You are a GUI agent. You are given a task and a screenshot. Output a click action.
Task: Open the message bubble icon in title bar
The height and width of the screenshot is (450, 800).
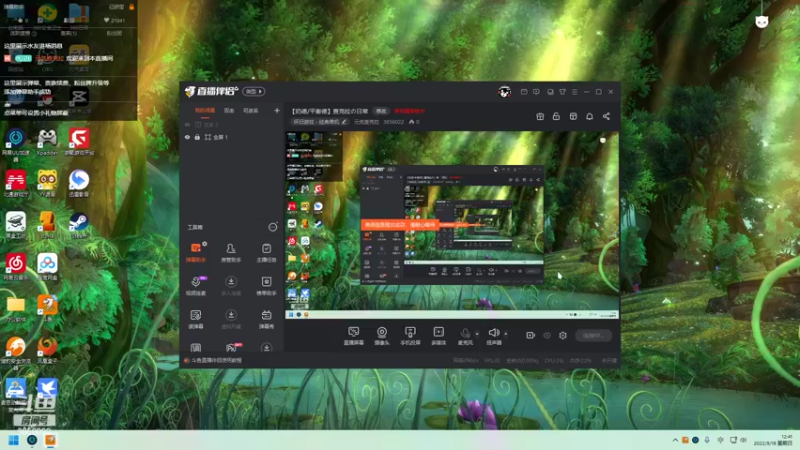click(536, 92)
